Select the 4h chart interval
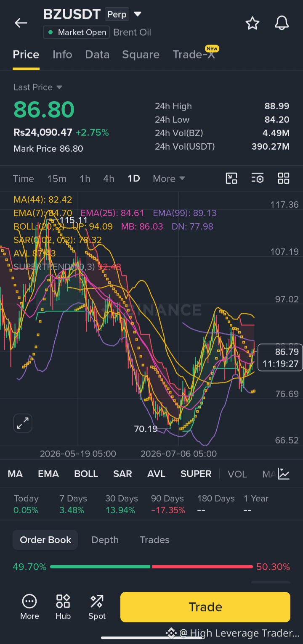This screenshot has height=644, width=303. (x=109, y=179)
